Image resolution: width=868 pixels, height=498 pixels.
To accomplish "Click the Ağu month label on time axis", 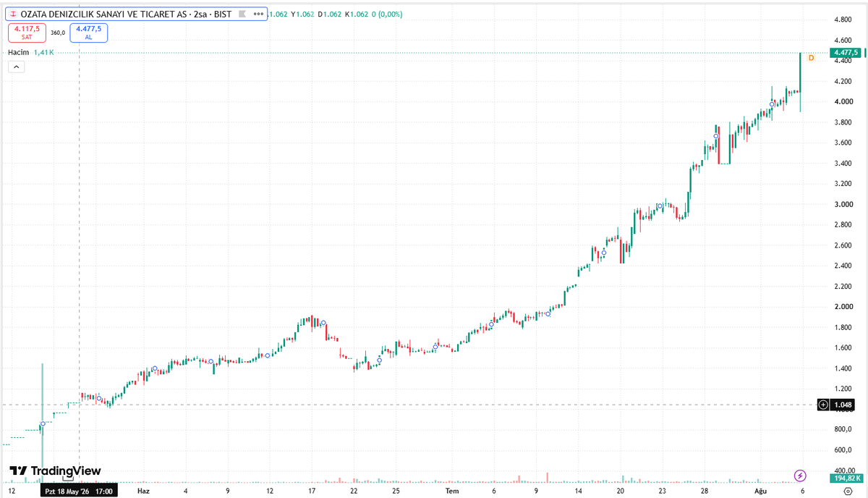I will coord(760,491).
